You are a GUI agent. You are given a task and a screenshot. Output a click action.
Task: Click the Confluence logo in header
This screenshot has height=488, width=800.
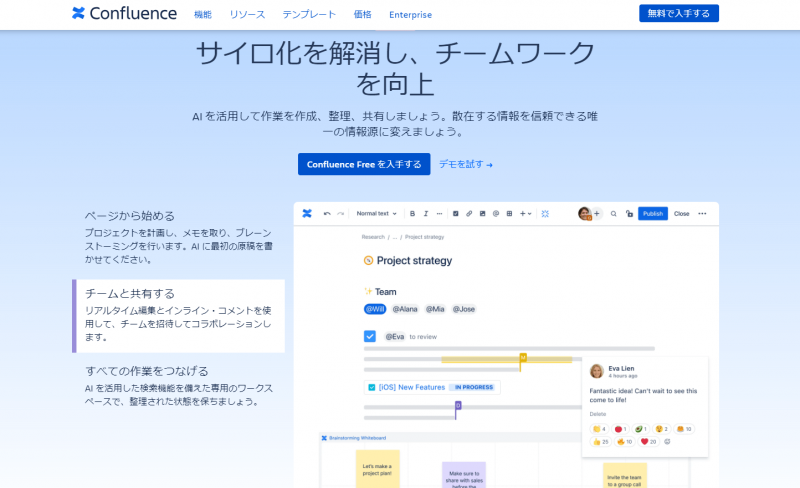(x=124, y=14)
